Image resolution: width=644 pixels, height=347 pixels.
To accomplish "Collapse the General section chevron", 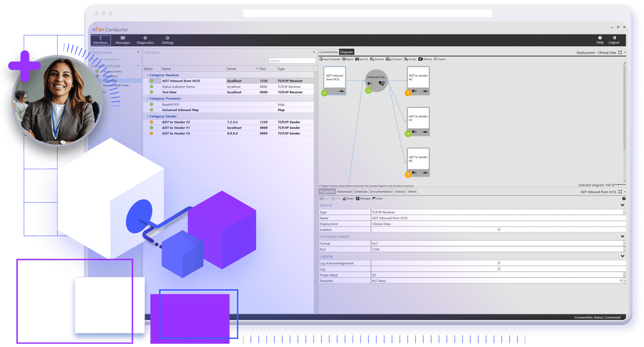I will 623,205.
